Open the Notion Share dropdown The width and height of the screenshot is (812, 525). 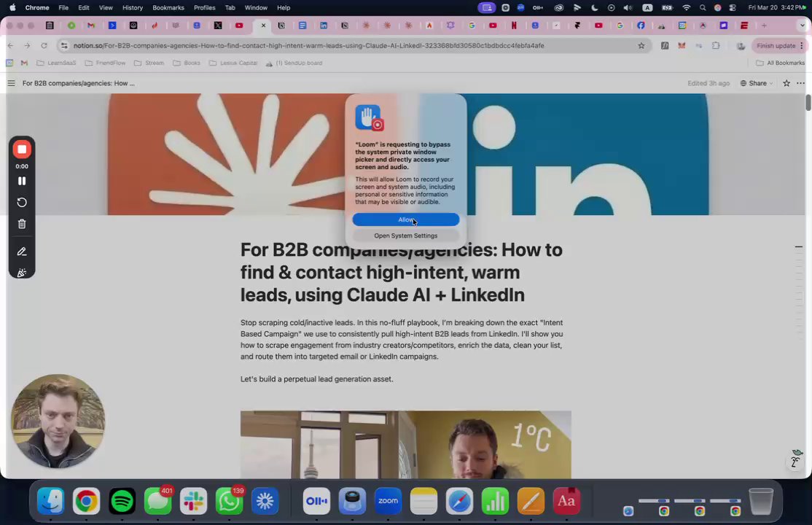click(x=757, y=83)
